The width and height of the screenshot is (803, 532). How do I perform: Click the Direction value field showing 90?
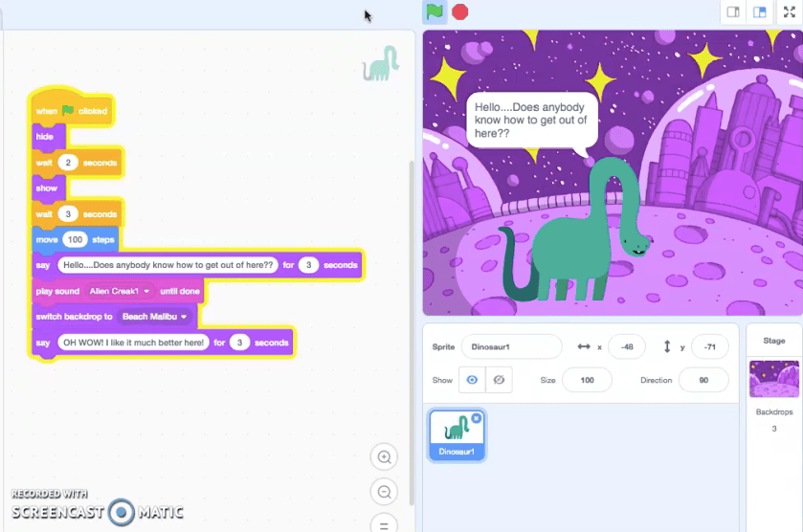click(x=703, y=380)
